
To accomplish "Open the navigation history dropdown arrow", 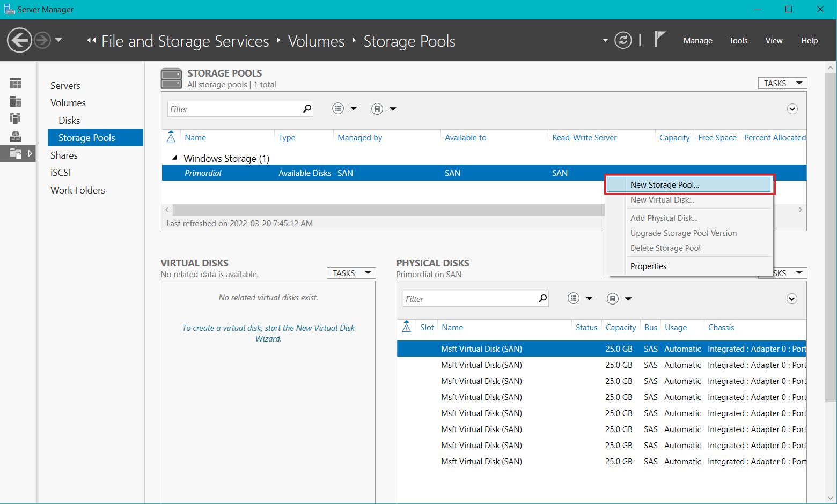I will pyautogui.click(x=58, y=40).
